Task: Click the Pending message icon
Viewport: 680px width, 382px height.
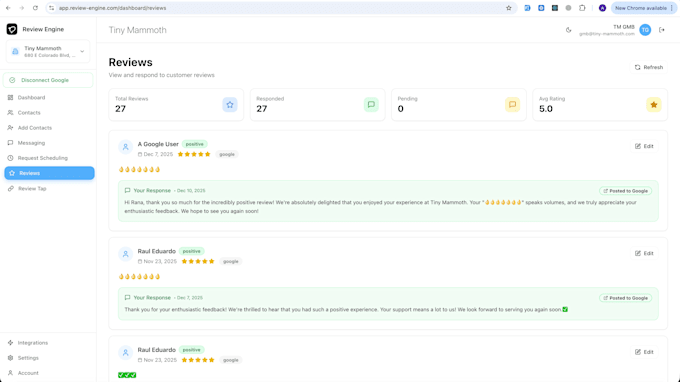Action: pos(512,104)
